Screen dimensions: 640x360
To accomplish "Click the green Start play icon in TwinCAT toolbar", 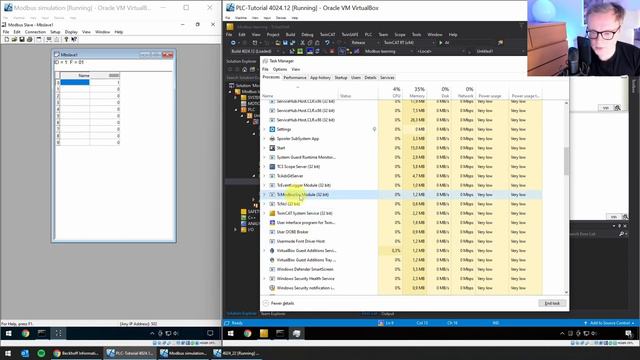I will [x=440, y=42].
